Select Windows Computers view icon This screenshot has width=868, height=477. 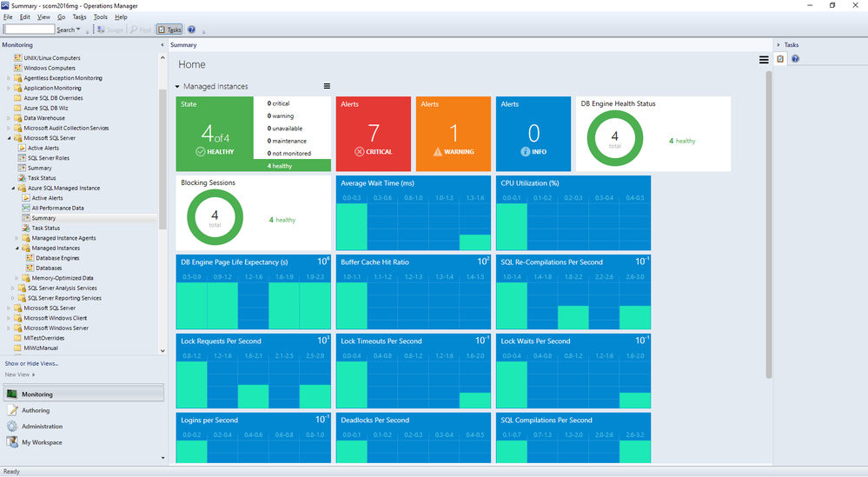pos(17,68)
